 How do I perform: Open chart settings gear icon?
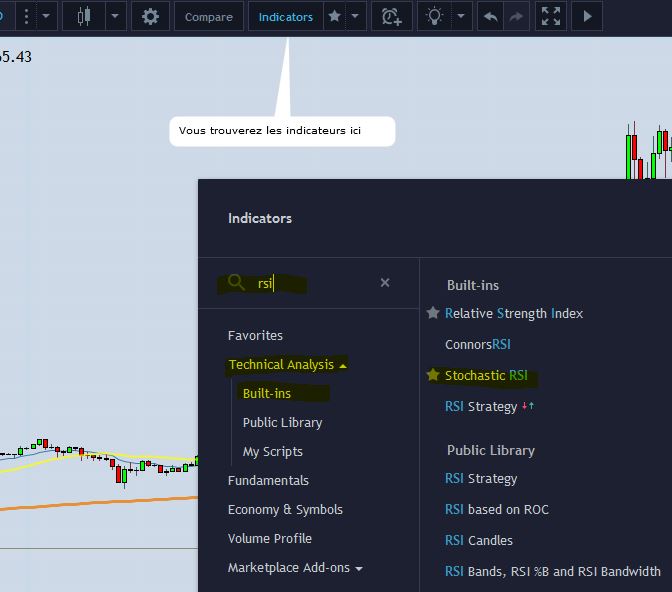point(150,16)
